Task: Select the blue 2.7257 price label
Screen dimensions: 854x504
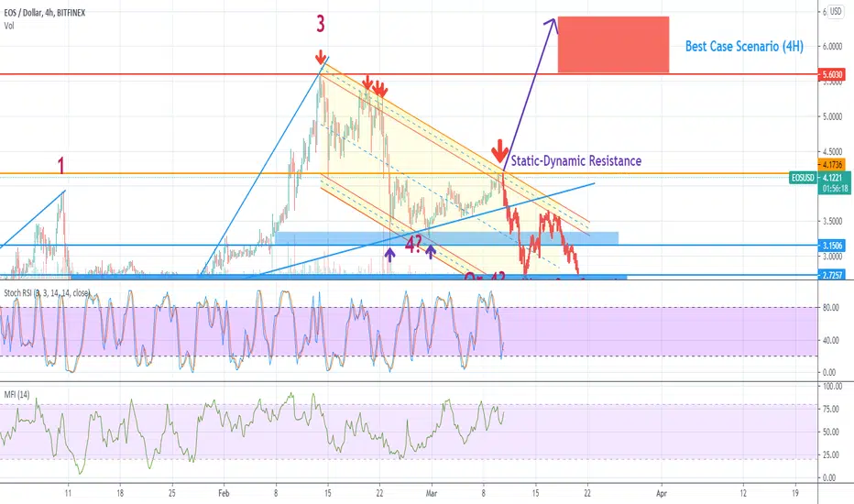Action: click(x=832, y=275)
